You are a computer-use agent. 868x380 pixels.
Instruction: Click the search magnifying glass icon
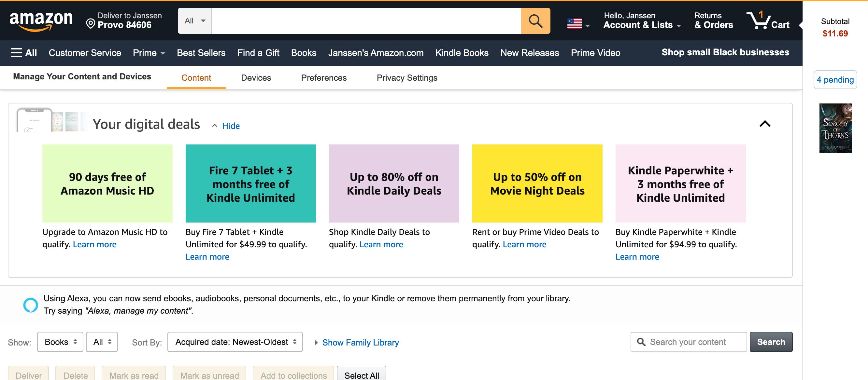click(535, 20)
